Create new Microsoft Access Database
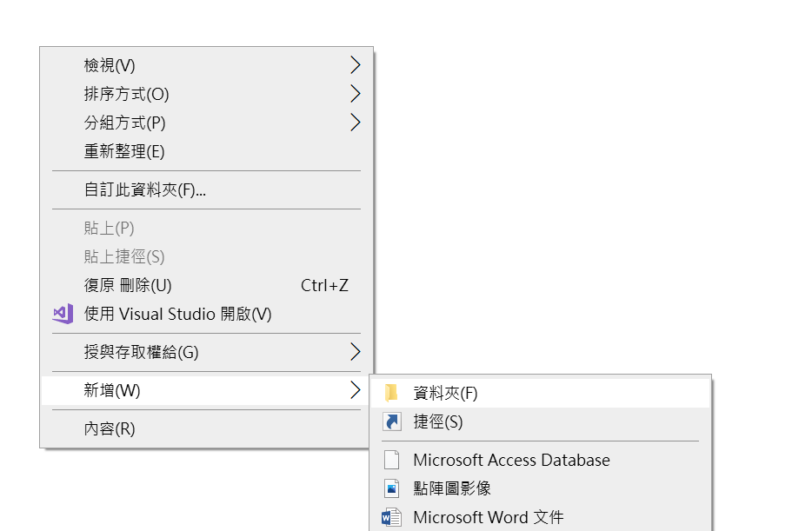The width and height of the screenshot is (812, 531). click(541, 460)
